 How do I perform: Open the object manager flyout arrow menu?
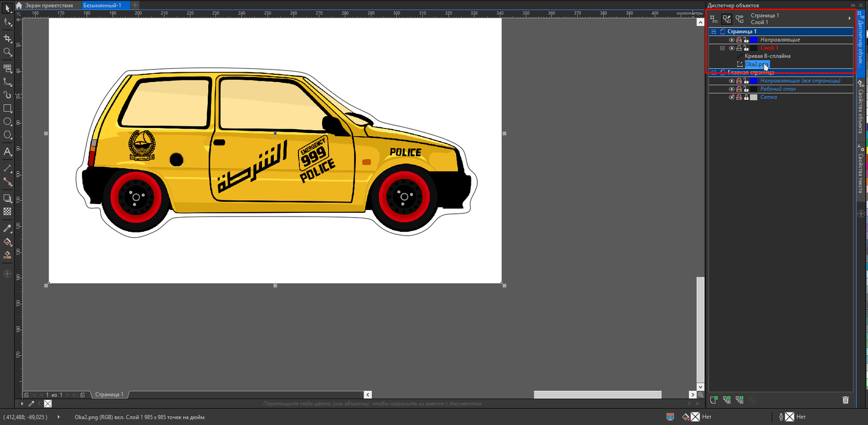click(850, 18)
